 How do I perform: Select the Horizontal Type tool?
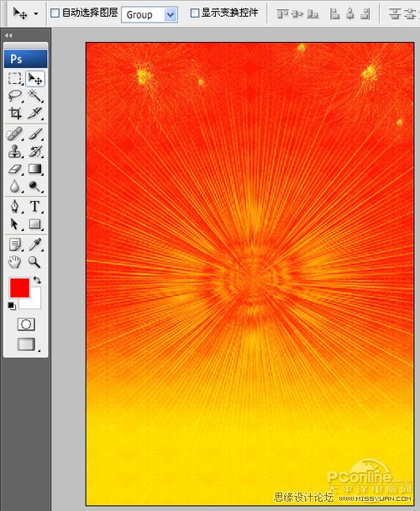coord(34,206)
